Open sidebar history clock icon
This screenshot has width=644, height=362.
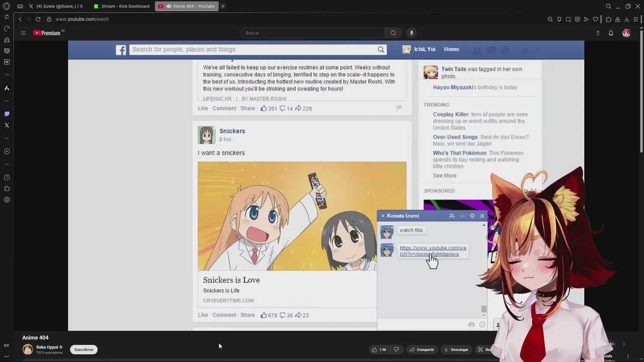click(7, 177)
